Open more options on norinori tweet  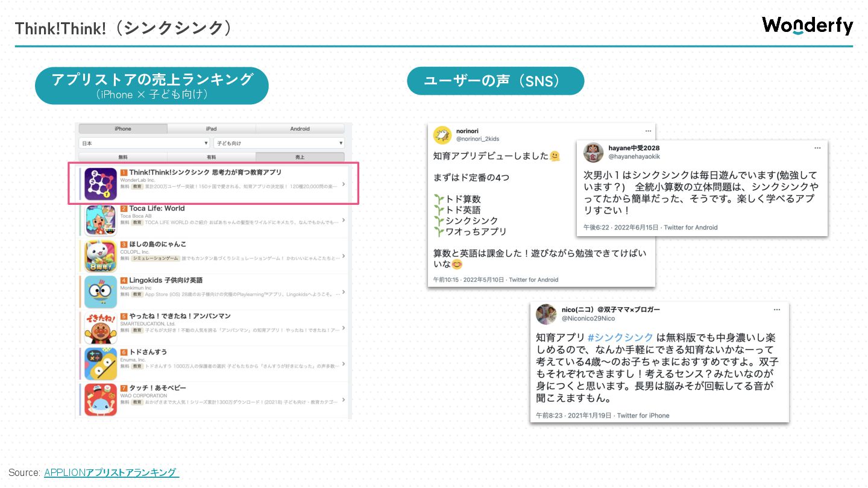pos(648,131)
